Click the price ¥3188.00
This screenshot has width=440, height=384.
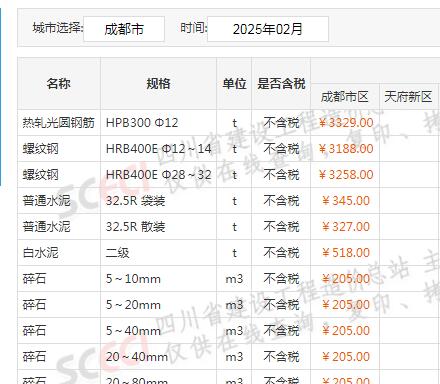(x=346, y=149)
